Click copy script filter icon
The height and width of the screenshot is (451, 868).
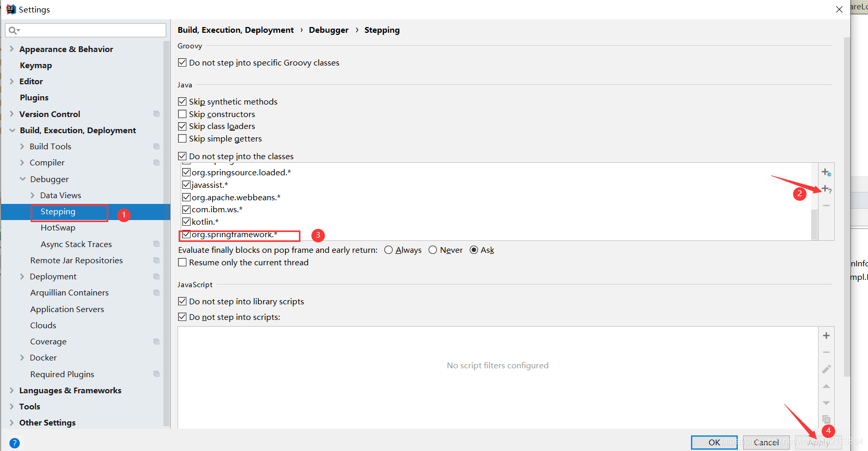click(x=826, y=419)
